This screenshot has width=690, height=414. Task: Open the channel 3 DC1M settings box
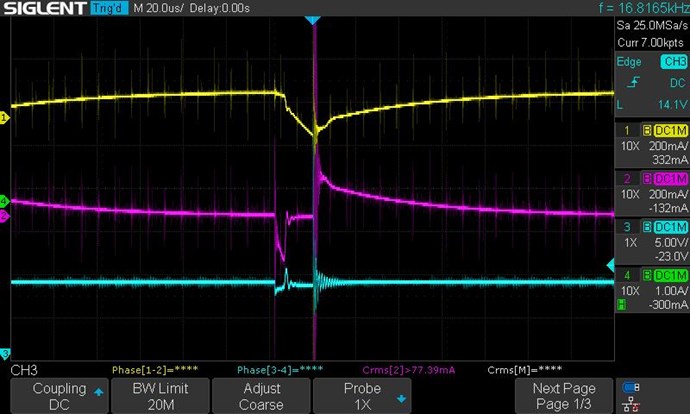[x=670, y=227]
